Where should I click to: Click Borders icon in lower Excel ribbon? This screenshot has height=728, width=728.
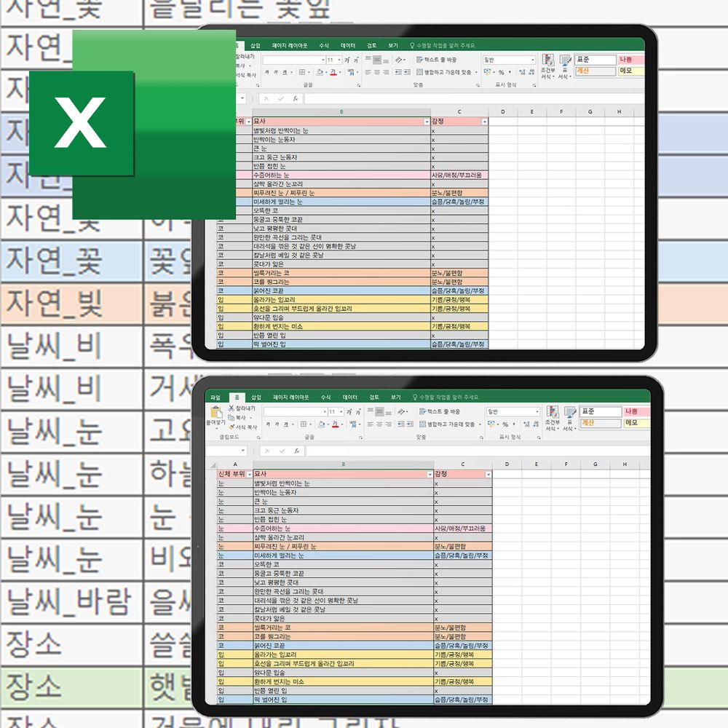pos(303,424)
